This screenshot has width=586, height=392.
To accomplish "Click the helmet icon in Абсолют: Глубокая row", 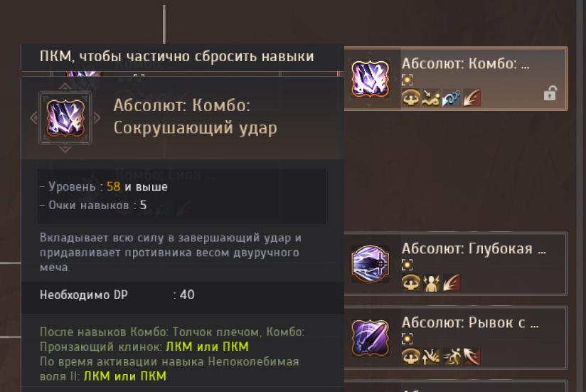I will [411, 283].
